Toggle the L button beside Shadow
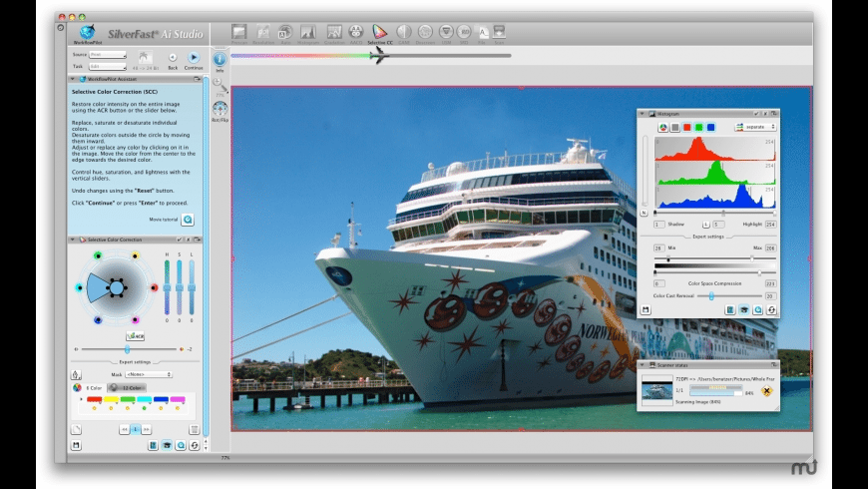 point(705,225)
